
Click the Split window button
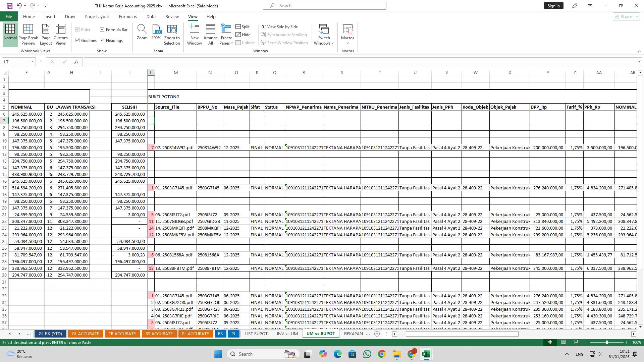(x=243, y=26)
